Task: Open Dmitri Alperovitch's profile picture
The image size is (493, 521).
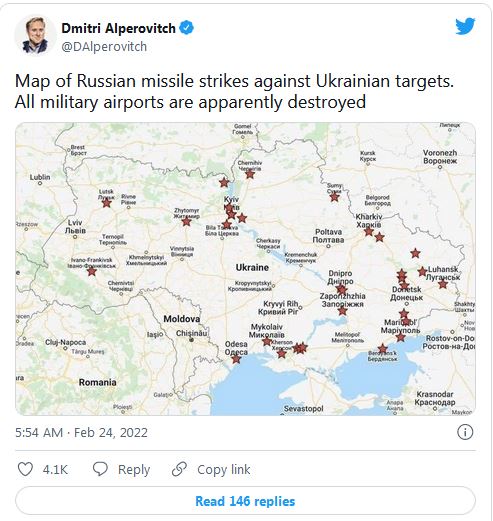Action: tap(35, 36)
